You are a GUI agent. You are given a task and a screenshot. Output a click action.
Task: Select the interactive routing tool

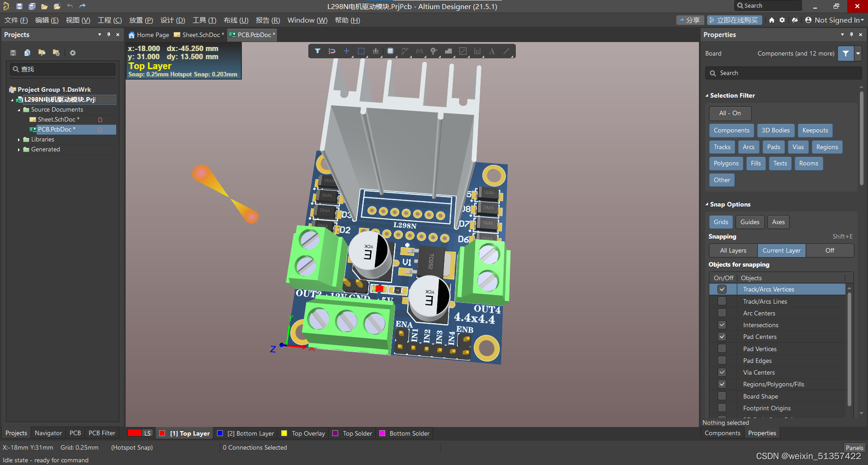pyautogui.click(x=405, y=51)
